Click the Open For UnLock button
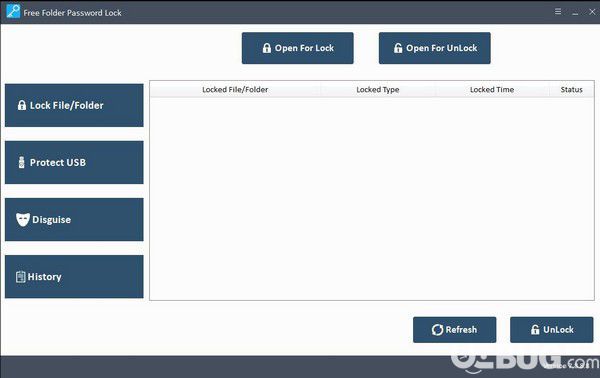Image resolution: width=600 pixels, height=378 pixels. pos(434,48)
